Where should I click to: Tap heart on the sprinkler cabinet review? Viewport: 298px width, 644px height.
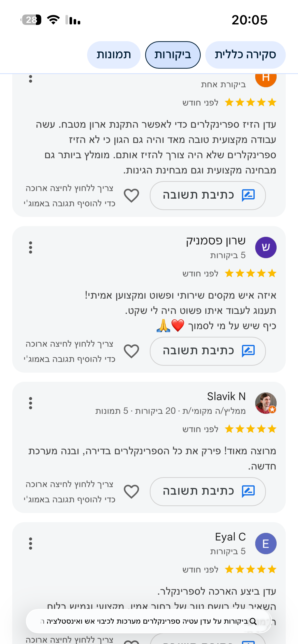pyautogui.click(x=131, y=196)
